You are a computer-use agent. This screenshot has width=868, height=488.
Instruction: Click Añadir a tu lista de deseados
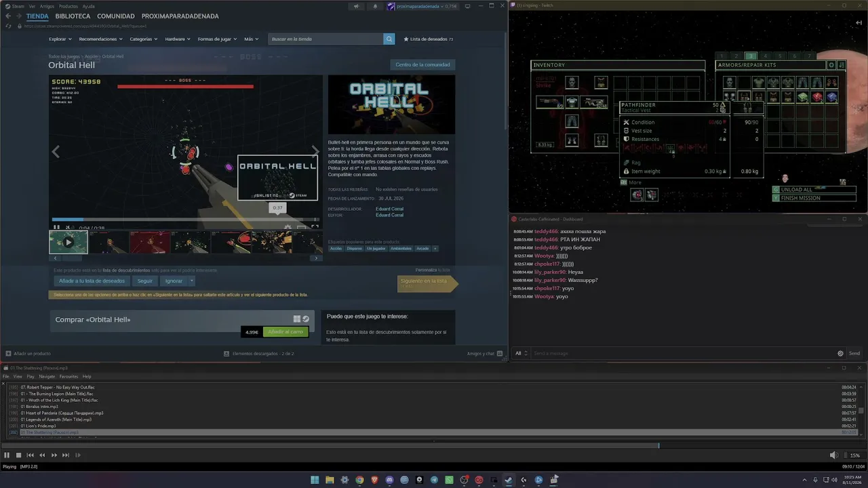coord(92,281)
